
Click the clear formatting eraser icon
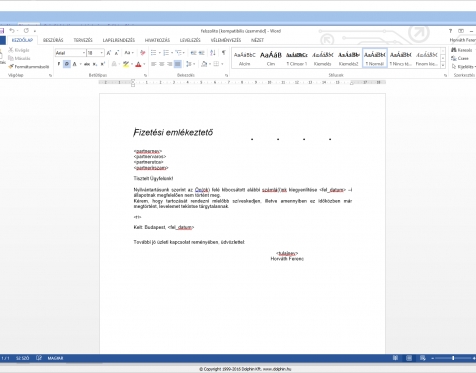(142, 53)
